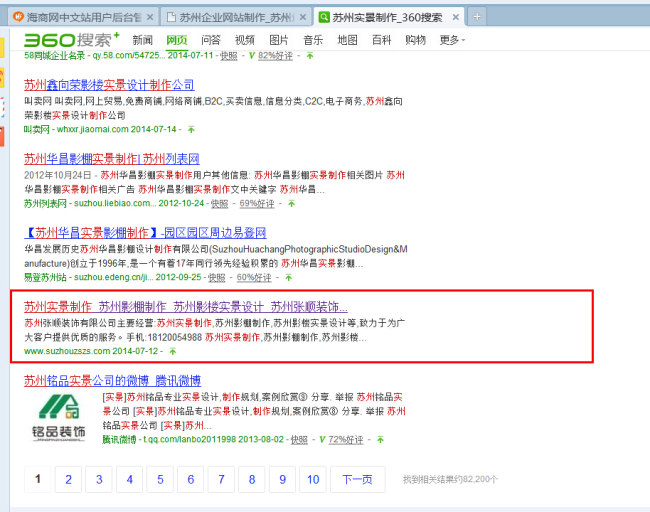Open 快照 for the 腾讯微博 result
650x512 pixels.
299,439
